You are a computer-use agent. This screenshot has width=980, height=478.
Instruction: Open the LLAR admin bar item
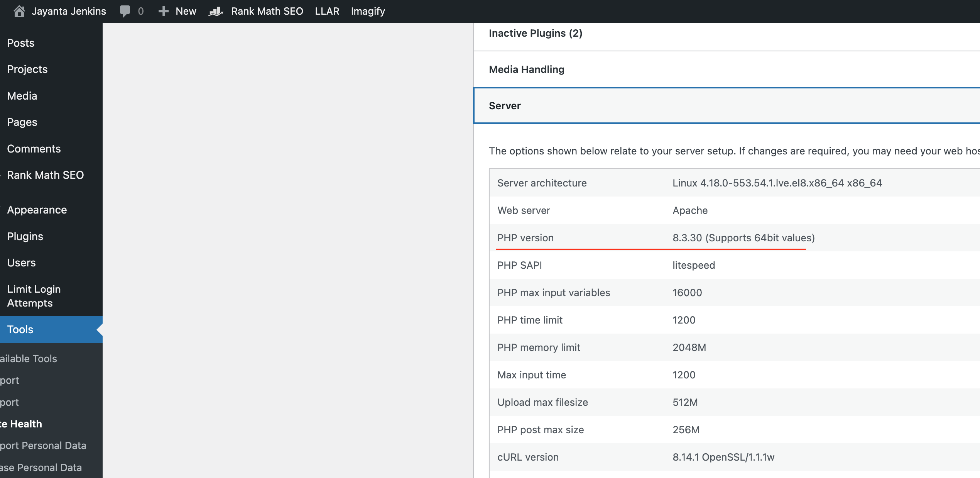(327, 11)
